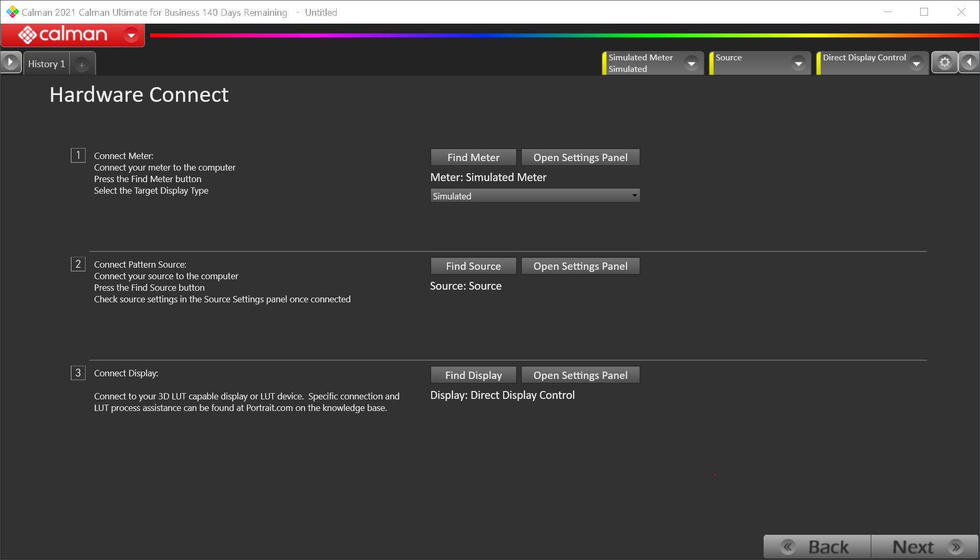The height and width of the screenshot is (560, 980).
Task: Add a new history tab
Action: [x=81, y=65]
